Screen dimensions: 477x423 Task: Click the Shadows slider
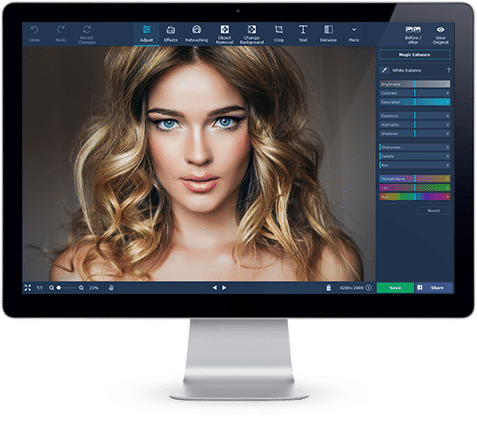click(x=415, y=134)
